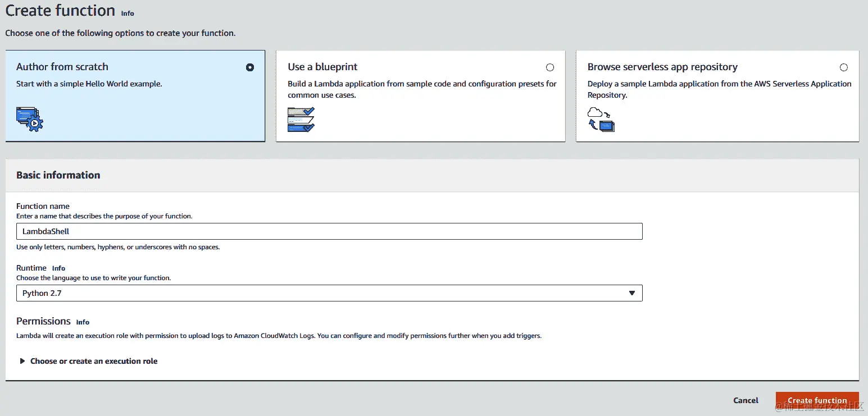
Task: Expand Choose or create an execution role
Action: point(89,361)
